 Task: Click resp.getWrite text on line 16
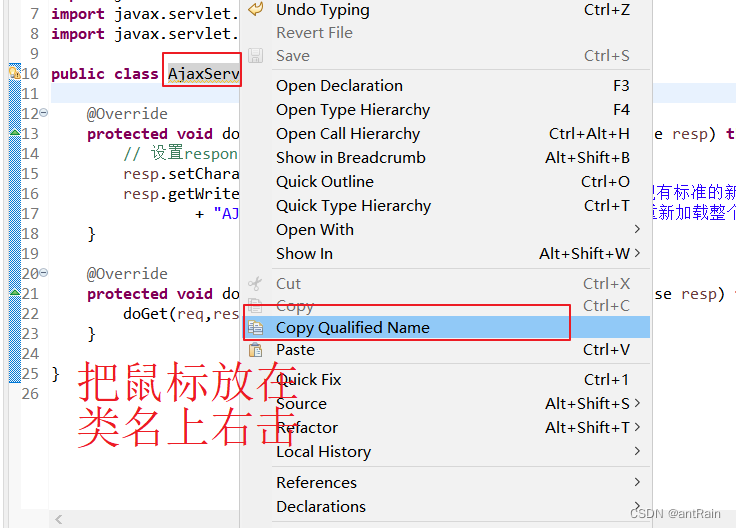point(181,193)
